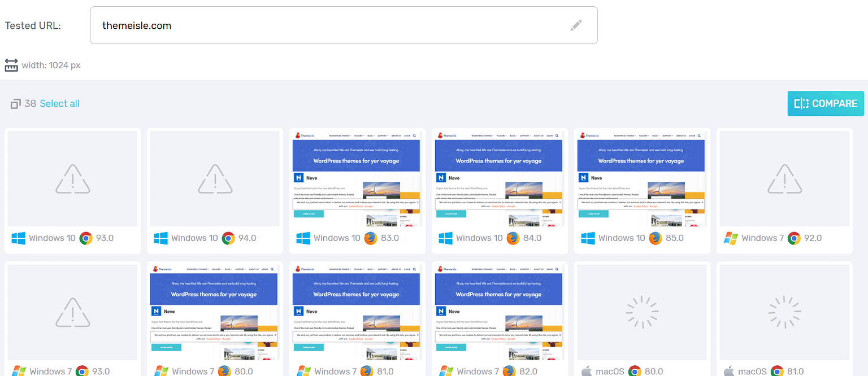
Task: Click the Firefox icon on the Windows 10 83.0 card
Action: (371, 238)
